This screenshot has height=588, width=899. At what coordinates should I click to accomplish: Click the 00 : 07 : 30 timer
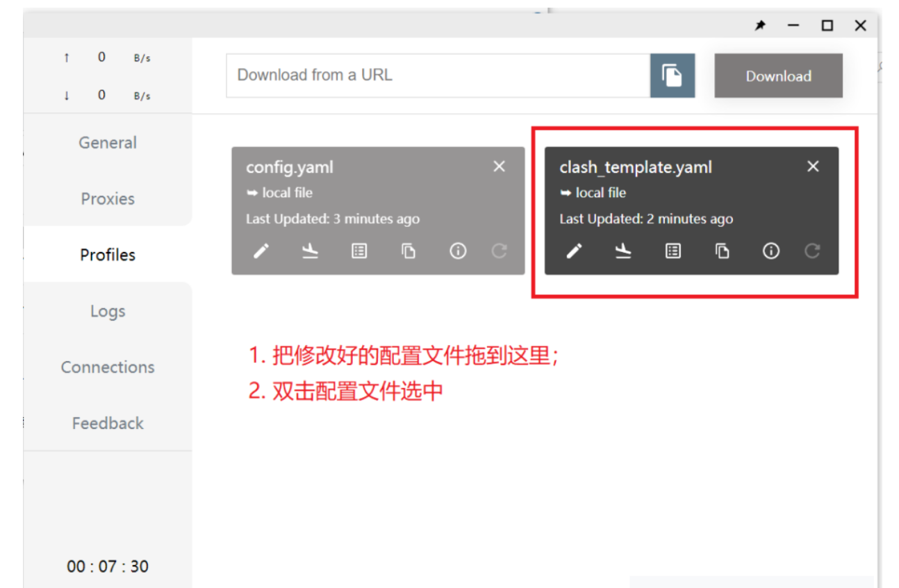click(x=108, y=566)
